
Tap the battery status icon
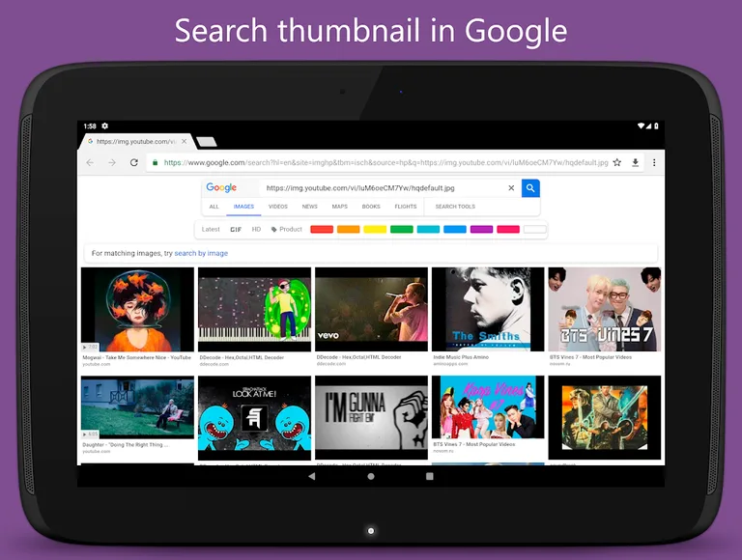tap(656, 126)
